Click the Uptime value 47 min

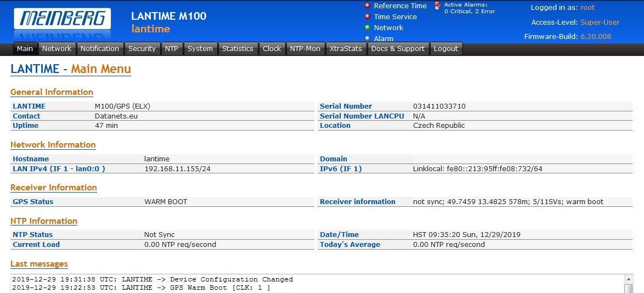[x=106, y=126]
